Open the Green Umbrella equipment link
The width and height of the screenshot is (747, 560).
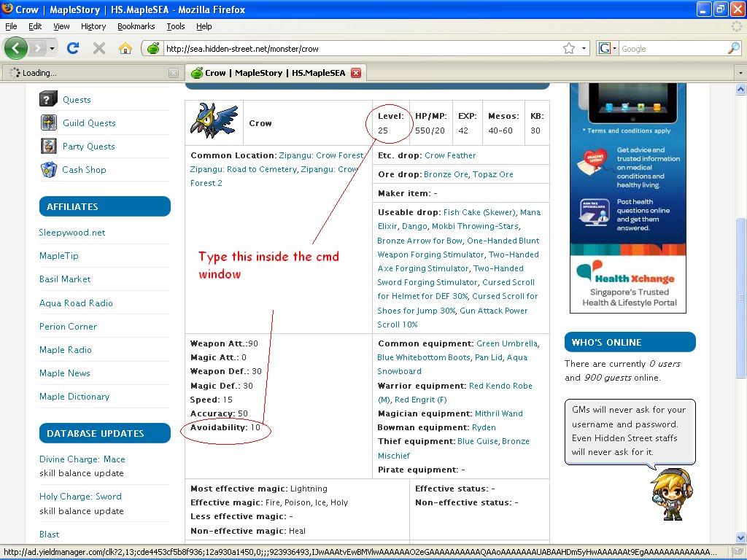pyautogui.click(x=507, y=343)
